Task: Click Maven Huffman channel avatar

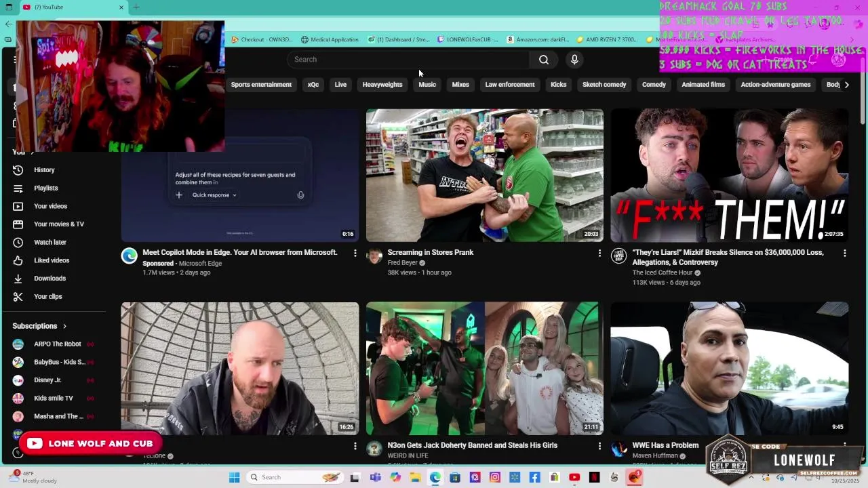Action: 618,449
